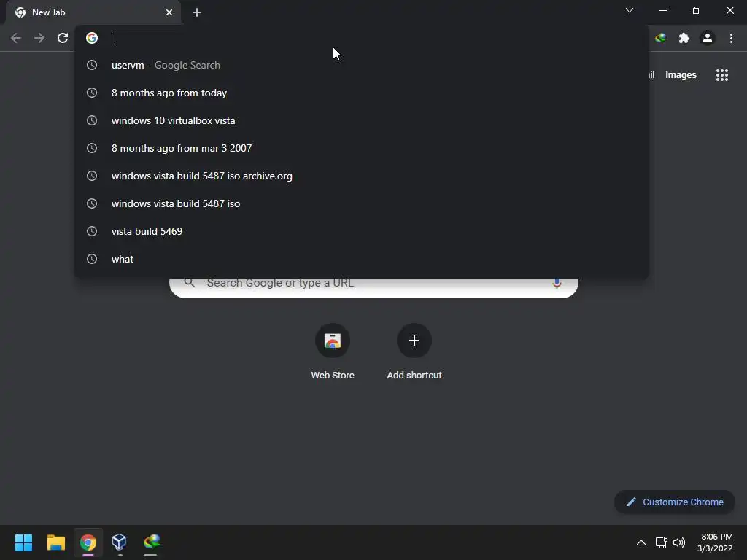Choose the "windows 10 virtualbox vista" suggestion
747x560 pixels.
362,120
